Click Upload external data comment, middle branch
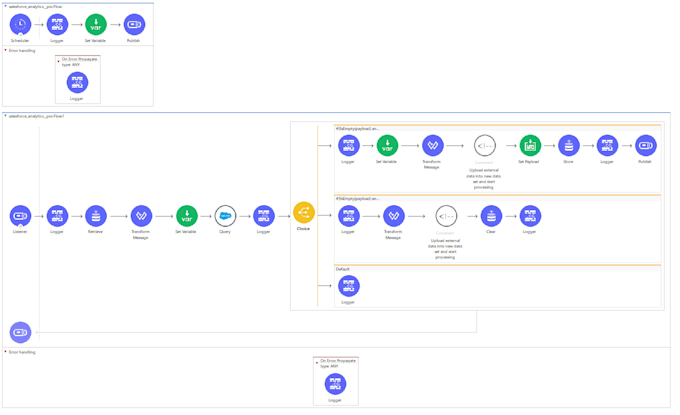Screen dimensions: 680x415 tap(445, 249)
